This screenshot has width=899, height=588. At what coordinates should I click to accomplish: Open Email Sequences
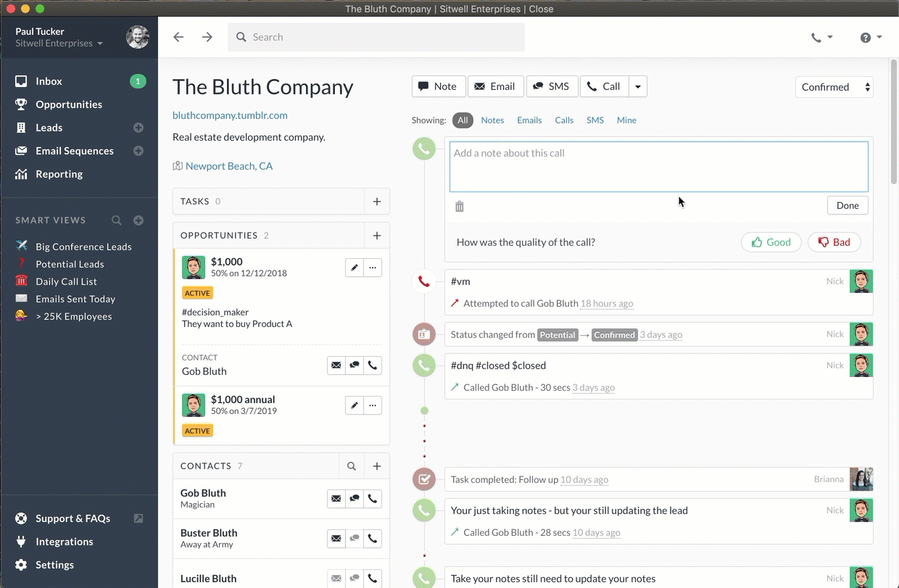(75, 151)
